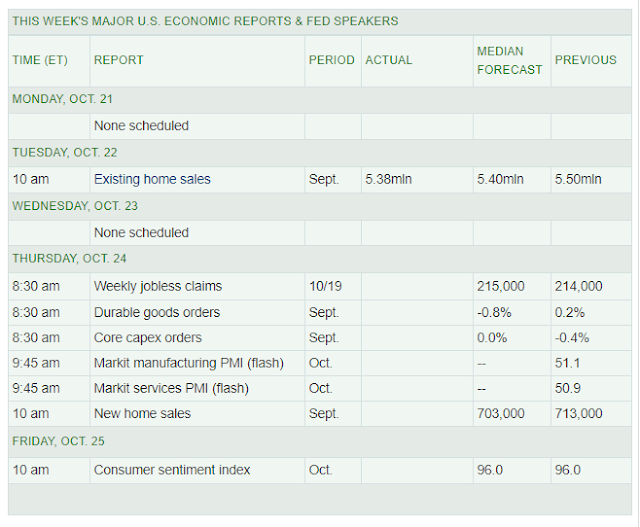Click the 8:30 am time for Core capex orders
640x527 pixels.
(x=36, y=338)
